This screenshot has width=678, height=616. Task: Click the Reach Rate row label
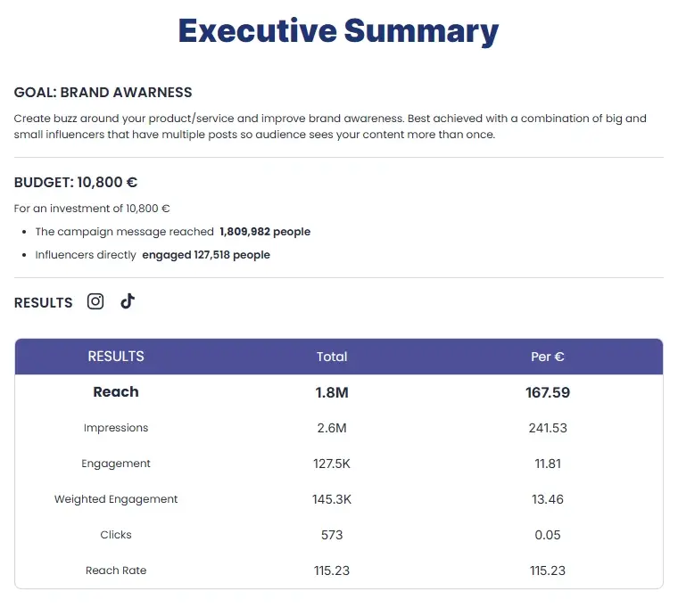pos(116,571)
